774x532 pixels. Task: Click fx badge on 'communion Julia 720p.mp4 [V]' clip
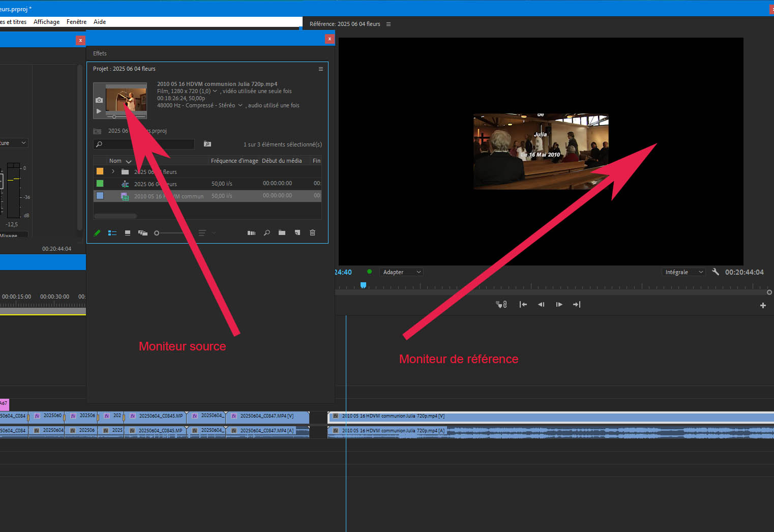tap(336, 416)
